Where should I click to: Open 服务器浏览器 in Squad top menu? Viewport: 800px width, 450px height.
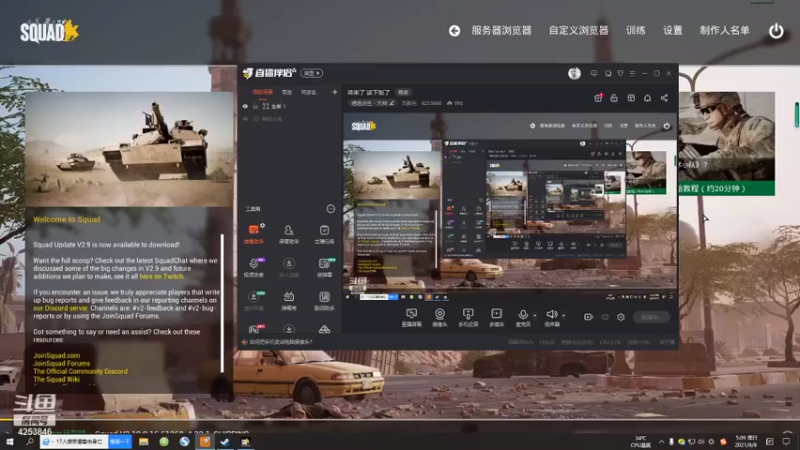501,31
